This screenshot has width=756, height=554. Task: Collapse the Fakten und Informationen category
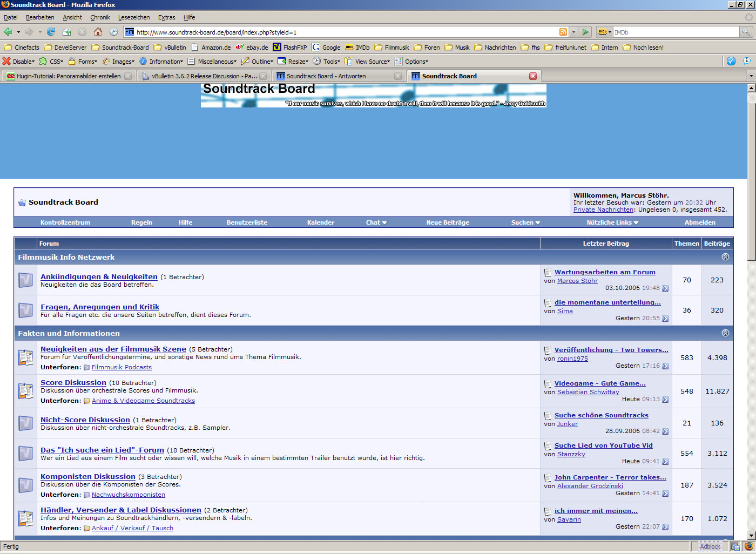point(725,333)
